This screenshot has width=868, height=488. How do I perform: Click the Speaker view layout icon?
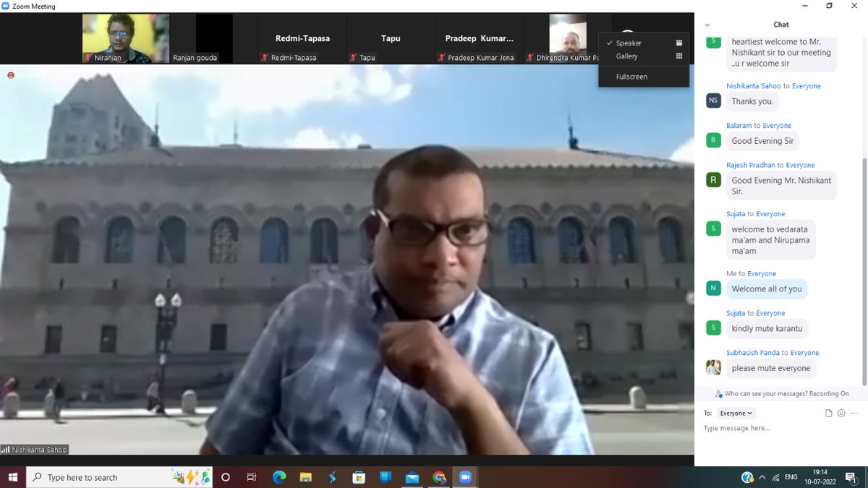(678, 43)
